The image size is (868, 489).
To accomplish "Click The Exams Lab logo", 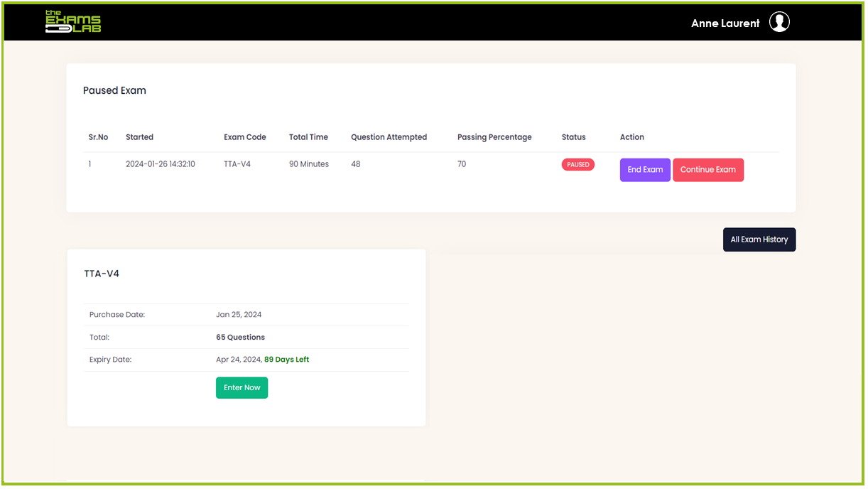I will pos(73,21).
